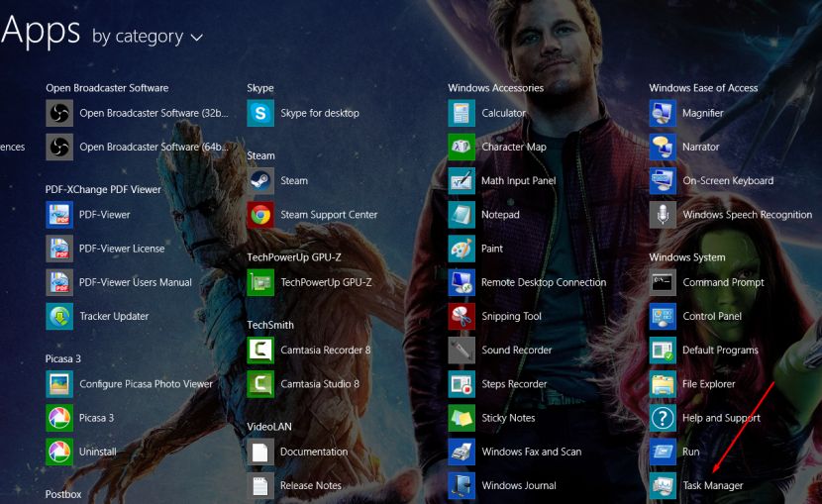
Task: Open the Steps Recorder icon
Action: [462, 384]
